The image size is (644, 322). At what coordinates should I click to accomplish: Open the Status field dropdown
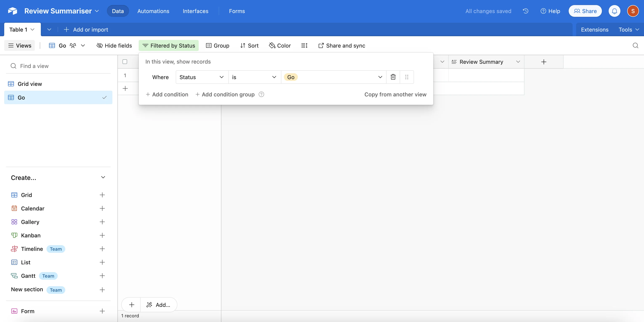click(201, 77)
